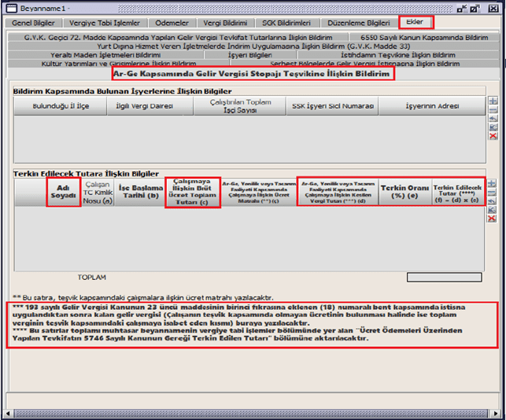Click the add row plus icon for the Terkin Edilecek Tutara table
Screen dimensions: 506x420
click(x=493, y=181)
